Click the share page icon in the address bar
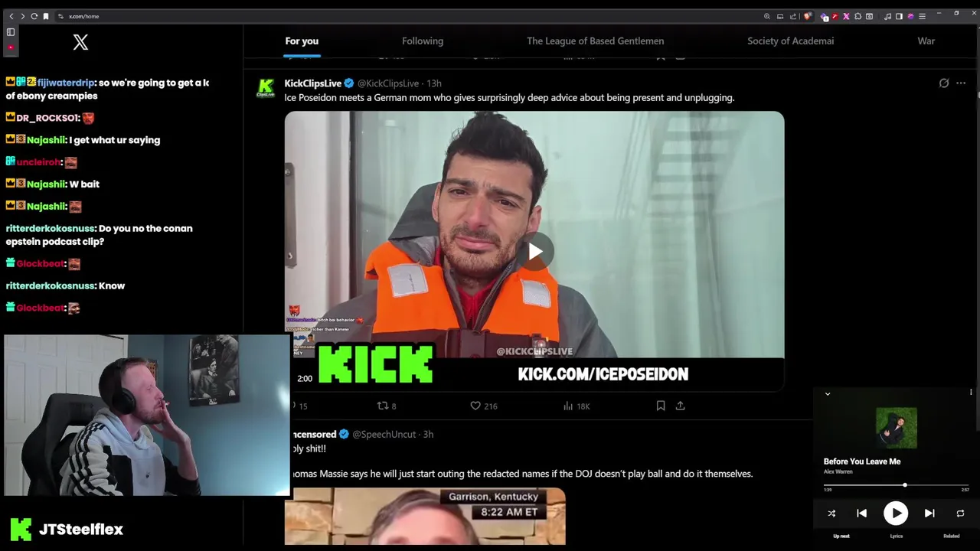Viewport: 980px width, 551px height. click(793, 16)
